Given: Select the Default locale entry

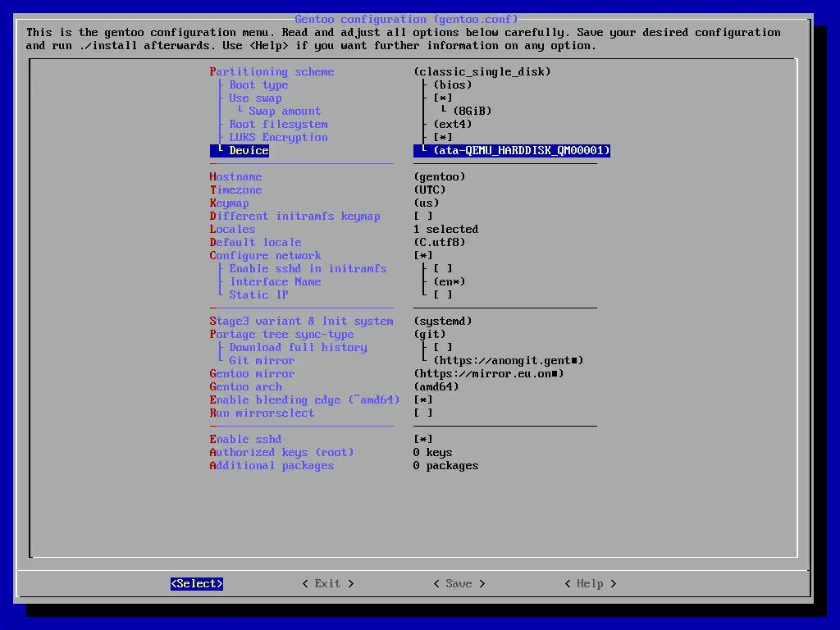Looking at the screenshot, I should coord(256,242).
